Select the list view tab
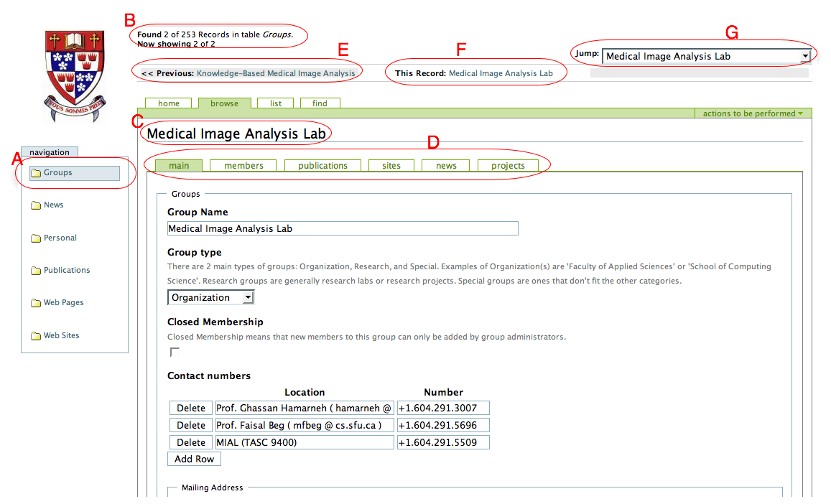Image resolution: width=831 pixels, height=504 pixels. pyautogui.click(x=276, y=103)
